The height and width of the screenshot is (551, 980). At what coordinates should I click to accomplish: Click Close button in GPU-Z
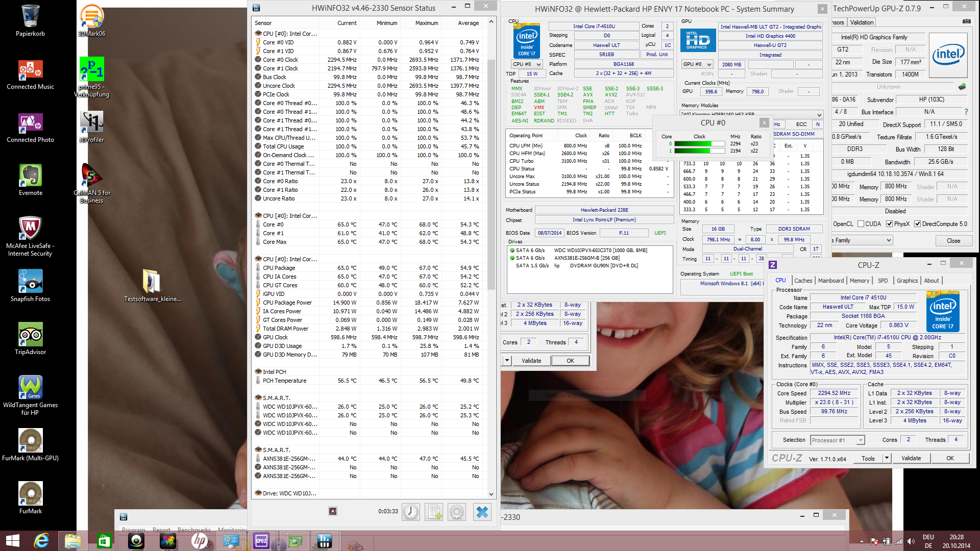(953, 241)
